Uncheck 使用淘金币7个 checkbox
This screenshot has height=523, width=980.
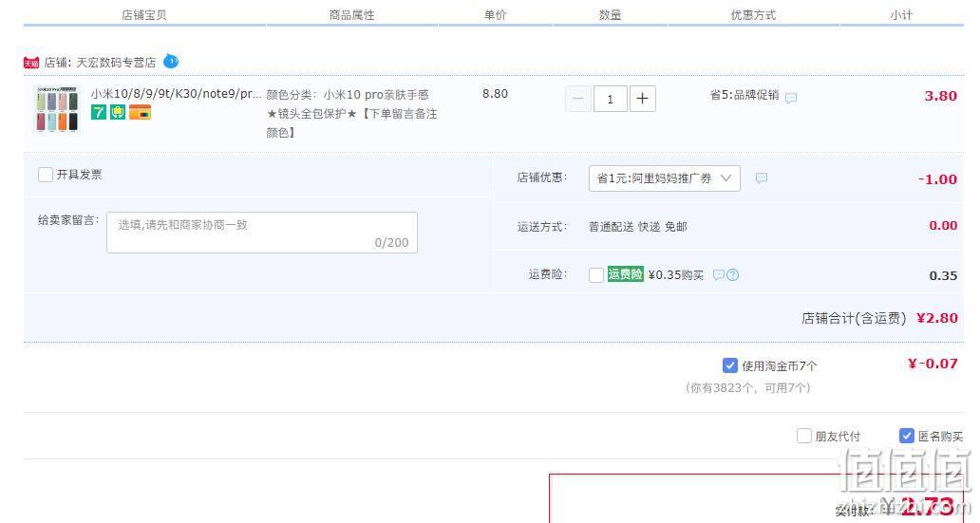point(729,364)
